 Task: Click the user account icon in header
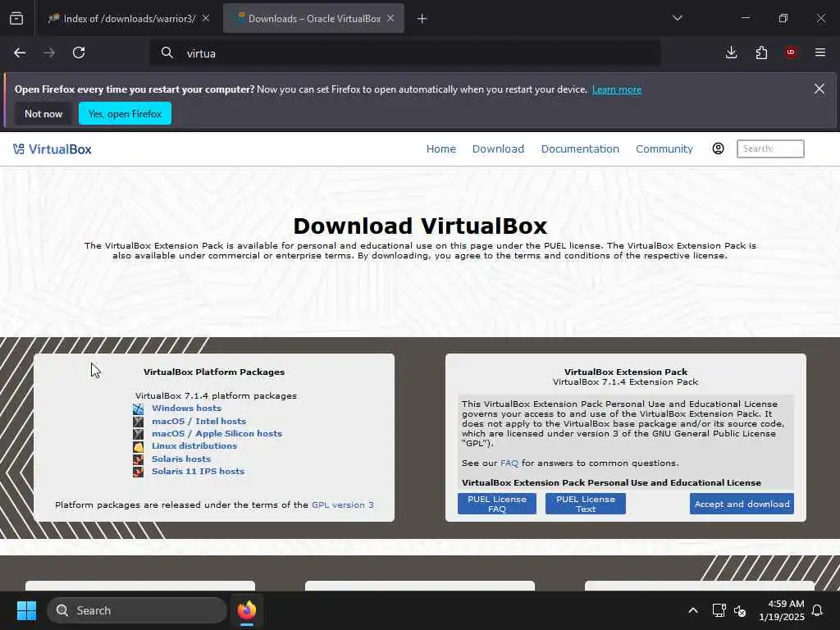[719, 148]
